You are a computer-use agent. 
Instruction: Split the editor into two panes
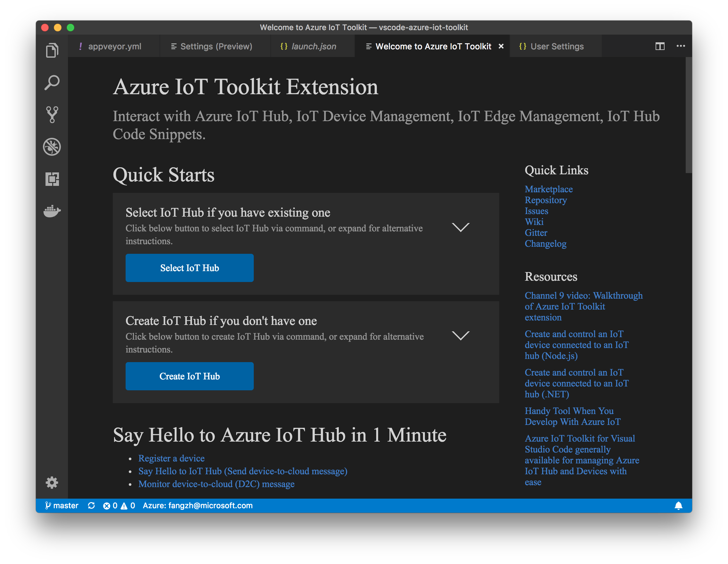coord(660,46)
